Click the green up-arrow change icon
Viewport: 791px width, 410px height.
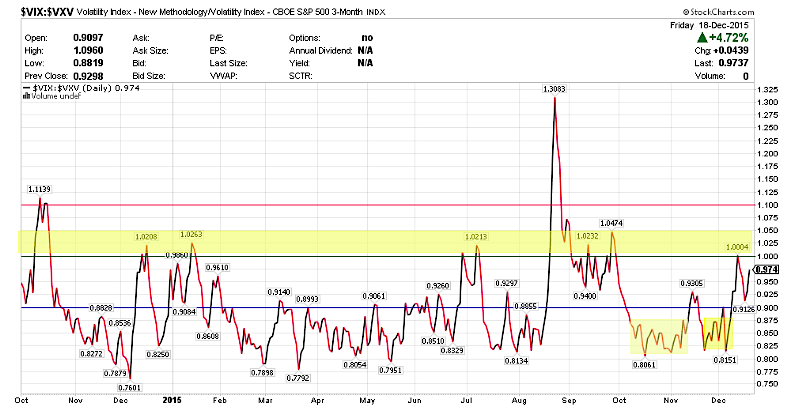click(x=702, y=37)
